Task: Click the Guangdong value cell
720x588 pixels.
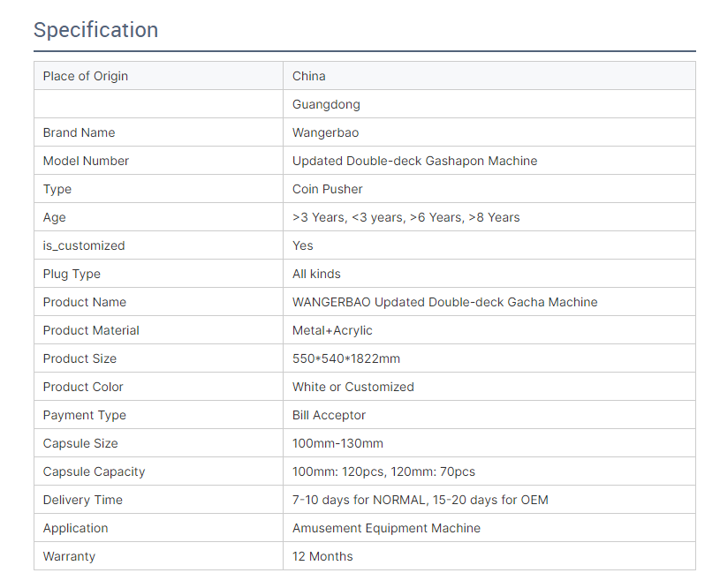Action: pyautogui.click(x=489, y=104)
